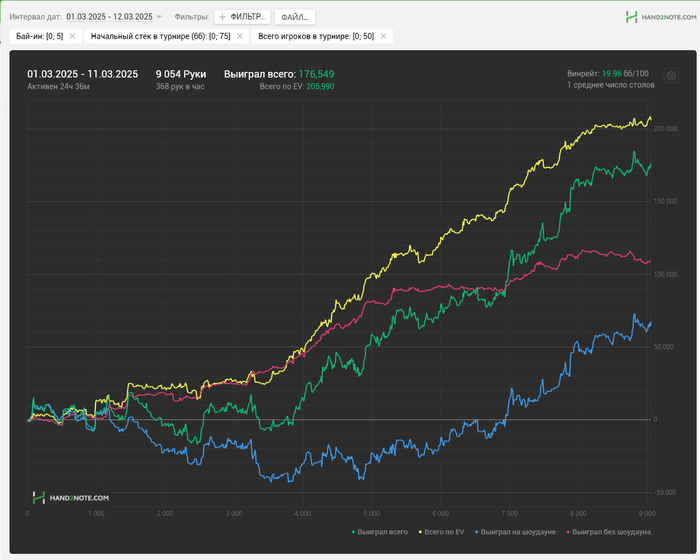Click the winrate value 19.96 бб/100
700x560 pixels.
[x=625, y=74]
